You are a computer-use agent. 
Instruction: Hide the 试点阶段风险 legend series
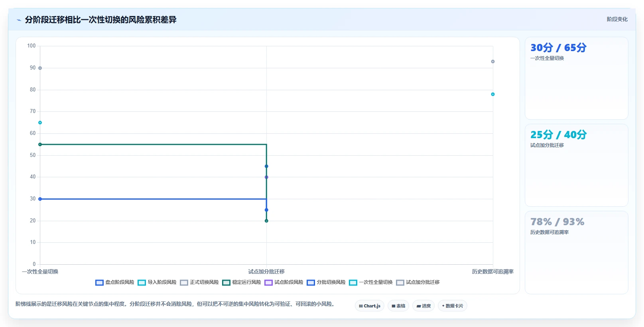(x=284, y=282)
